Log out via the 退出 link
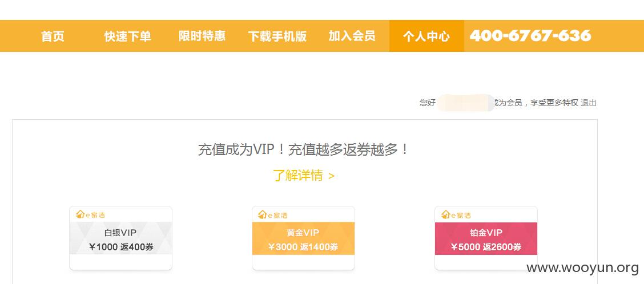Screen dimensions: 644x284 tap(588, 103)
